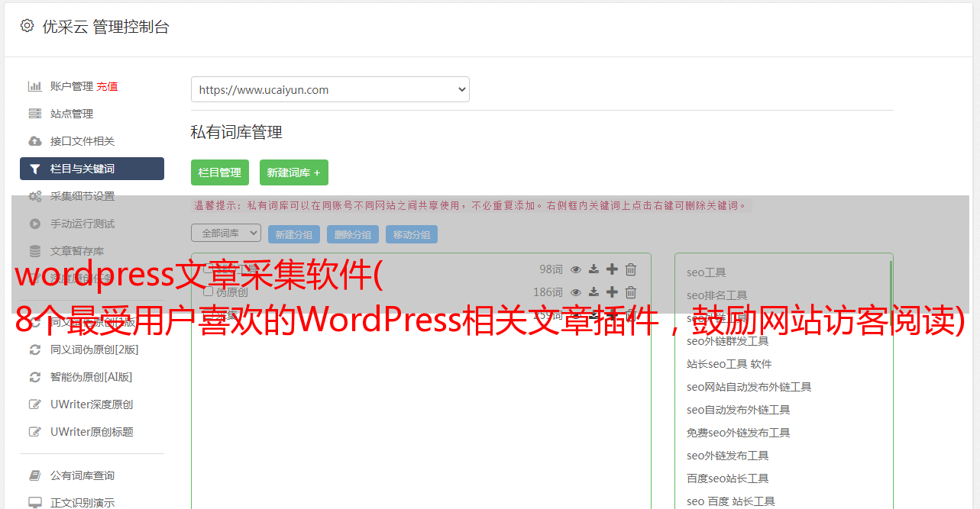Download the 伪原创 186词 library
This screenshot has height=509, width=980.
pos(593,292)
